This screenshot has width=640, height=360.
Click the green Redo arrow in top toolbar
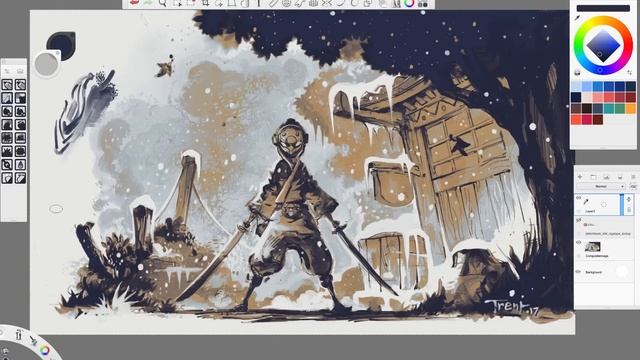click(148, 3)
